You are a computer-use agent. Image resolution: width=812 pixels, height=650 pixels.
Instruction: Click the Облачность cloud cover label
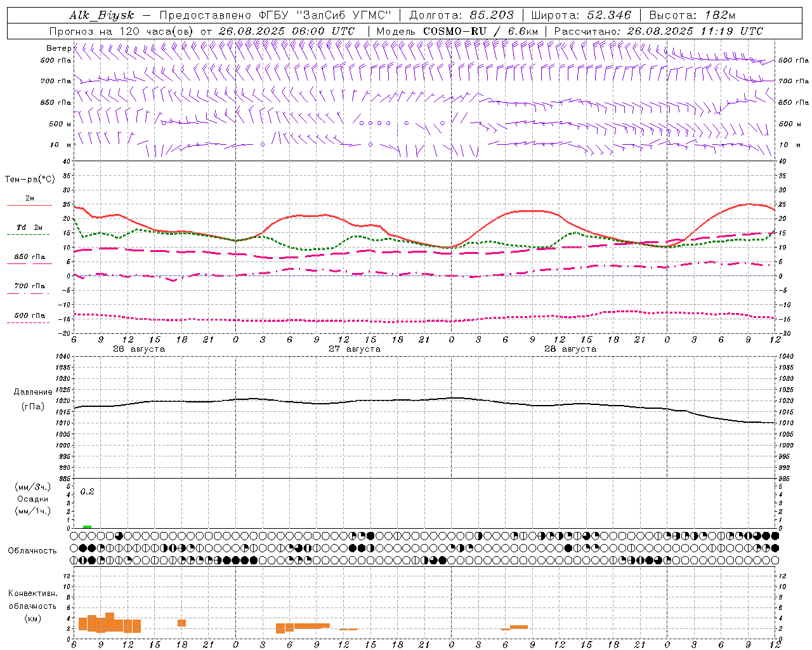point(32,551)
